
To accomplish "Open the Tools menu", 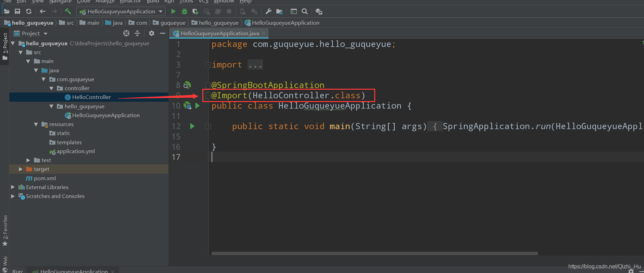I will (x=186, y=1).
